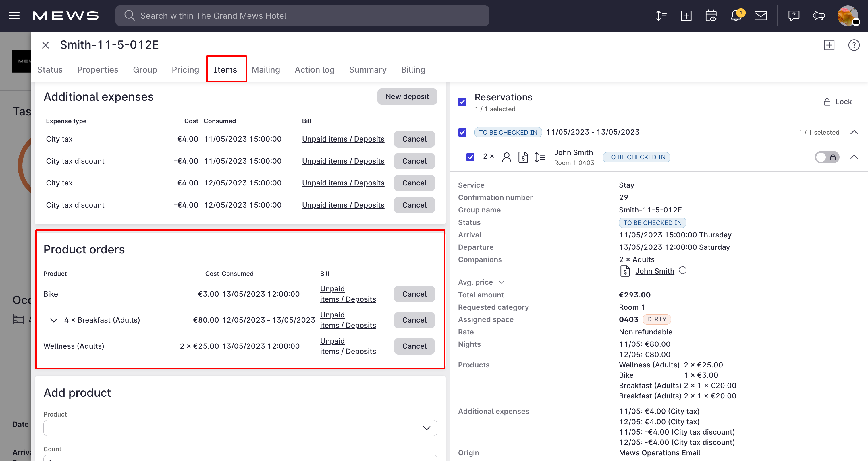Open the Action log tab
Screen dimensions: 868x461
(315, 70)
